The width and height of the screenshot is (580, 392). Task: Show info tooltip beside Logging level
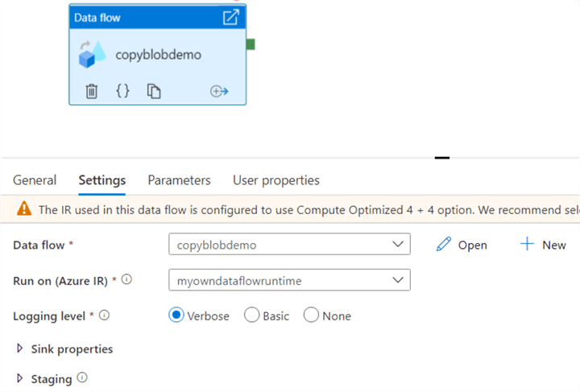click(104, 316)
